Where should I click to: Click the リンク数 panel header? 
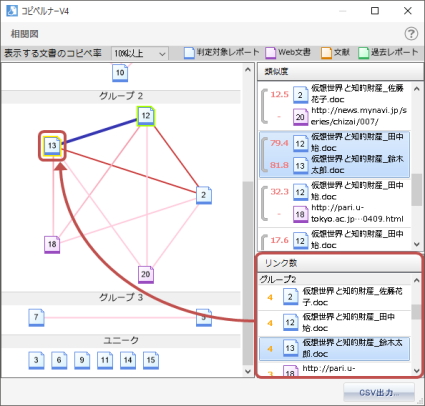coord(340,263)
